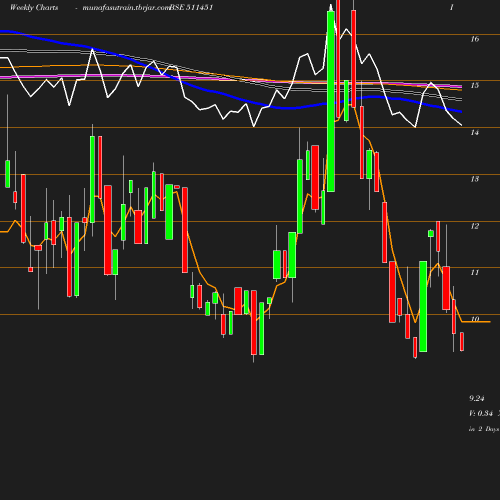Click the volume reading 'V: 0.34'

tap(481, 413)
